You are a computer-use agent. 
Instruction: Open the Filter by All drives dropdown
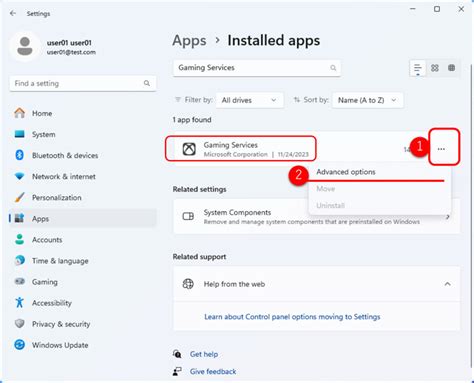tap(250, 100)
